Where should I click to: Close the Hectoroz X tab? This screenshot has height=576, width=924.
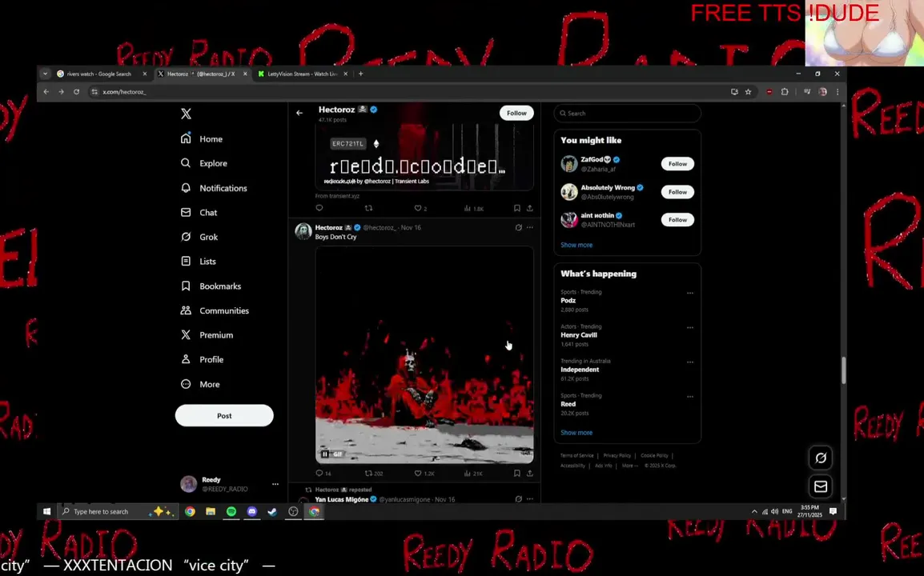click(244, 74)
